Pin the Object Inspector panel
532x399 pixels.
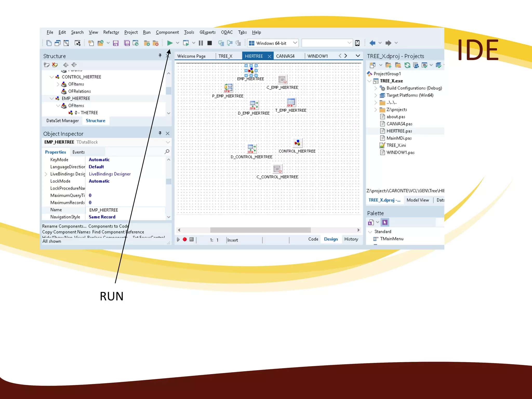tap(160, 133)
